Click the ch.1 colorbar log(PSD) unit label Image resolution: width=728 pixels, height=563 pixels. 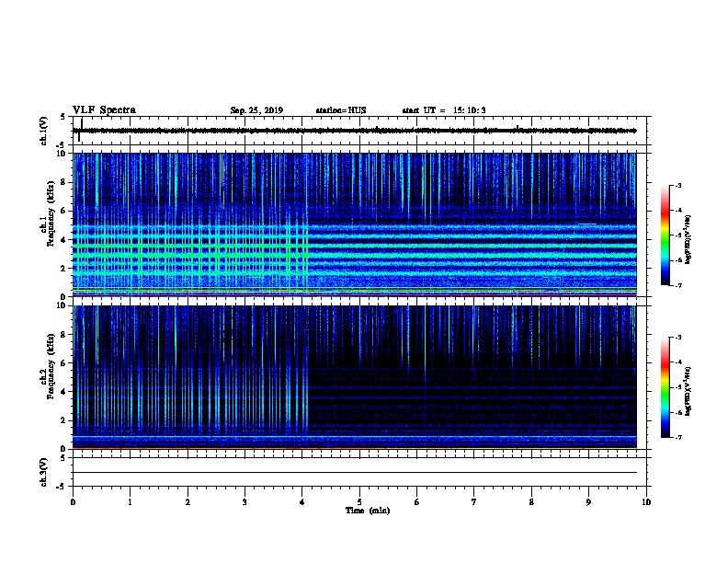(x=688, y=239)
